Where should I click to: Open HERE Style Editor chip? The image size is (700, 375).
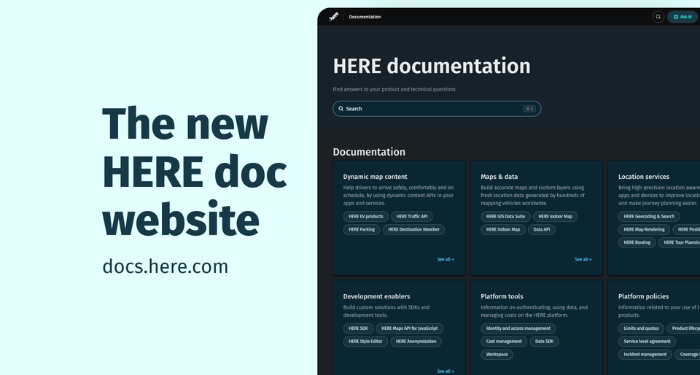point(365,342)
